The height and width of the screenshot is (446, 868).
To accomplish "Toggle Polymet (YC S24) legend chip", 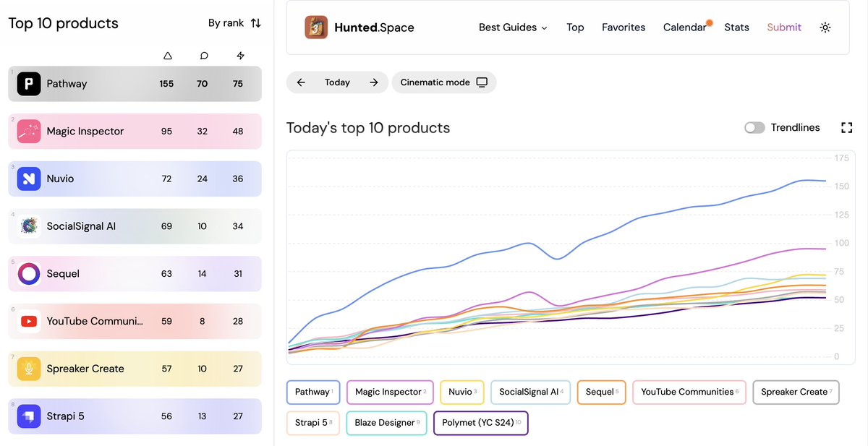I will tap(481, 423).
